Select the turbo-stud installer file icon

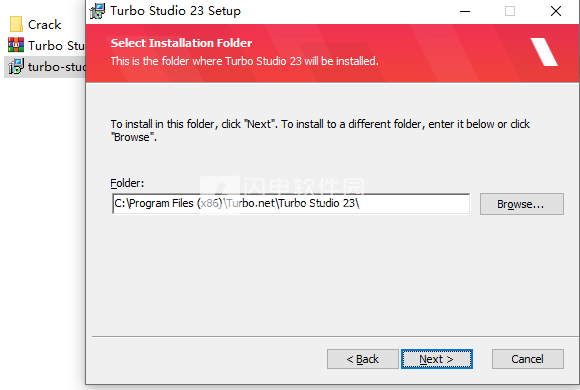[16, 66]
